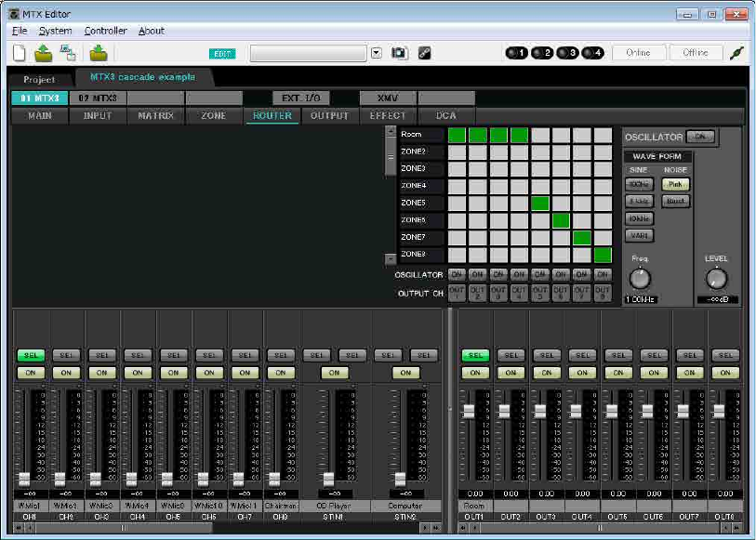Click the OUT 1 output channel icon
The width and height of the screenshot is (756, 540).
457,294
